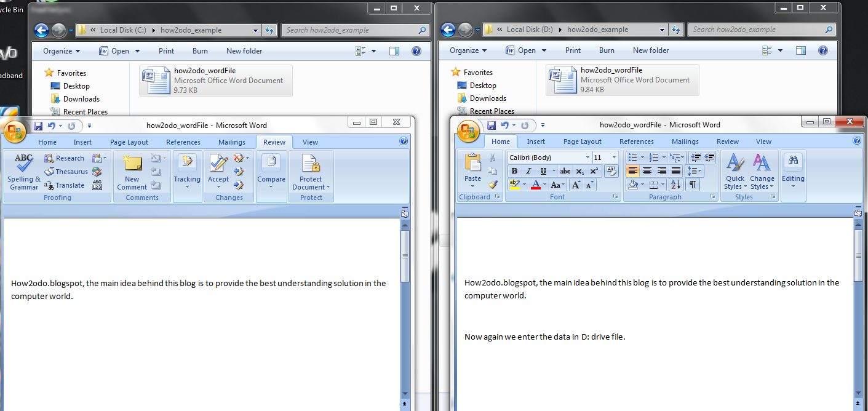Toggle Show/Hide paragraph marks

[x=693, y=185]
